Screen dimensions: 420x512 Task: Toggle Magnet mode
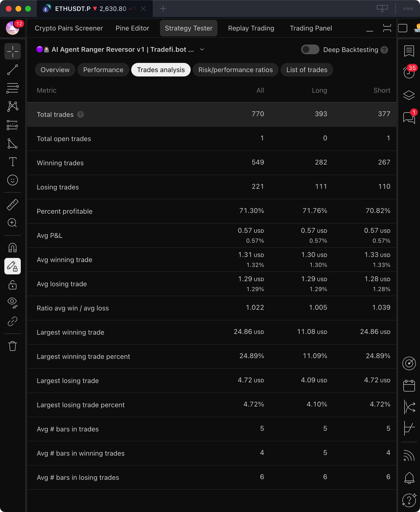[x=12, y=248]
